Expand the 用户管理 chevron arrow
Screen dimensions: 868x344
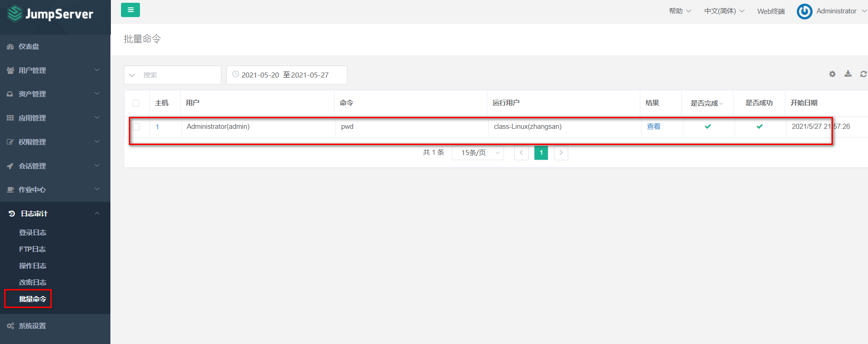[x=97, y=70]
